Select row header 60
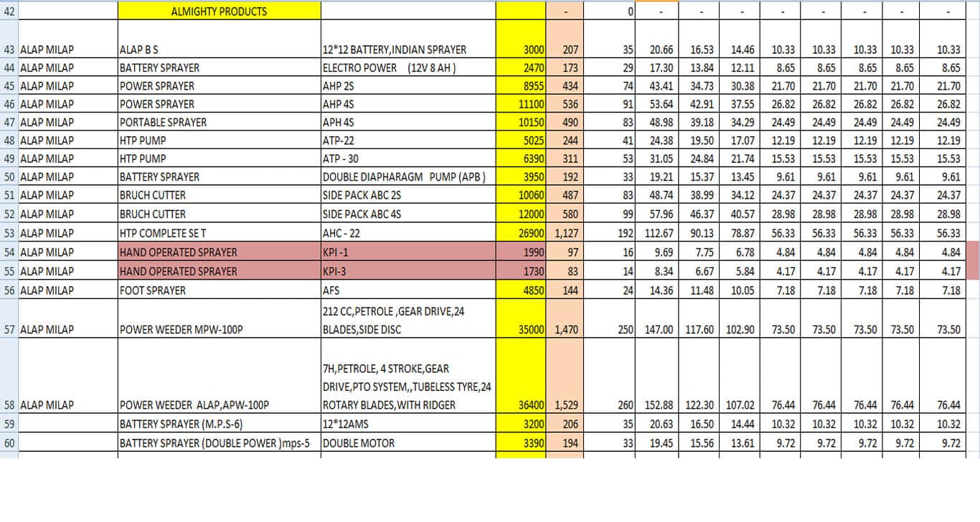The image size is (980, 522). coord(9,443)
